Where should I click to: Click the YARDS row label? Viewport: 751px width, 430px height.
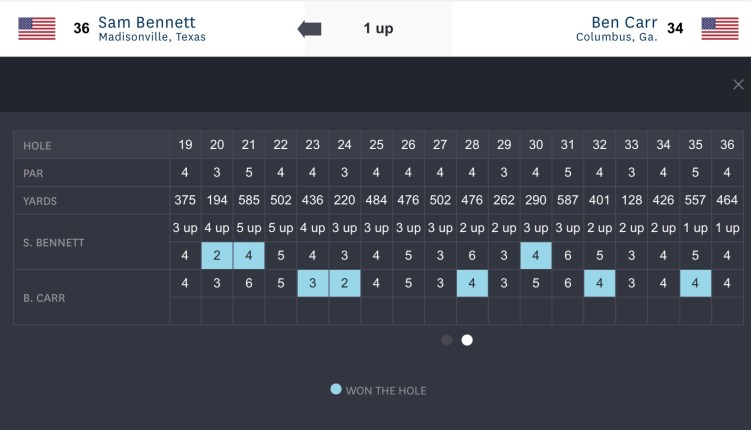tap(41, 201)
